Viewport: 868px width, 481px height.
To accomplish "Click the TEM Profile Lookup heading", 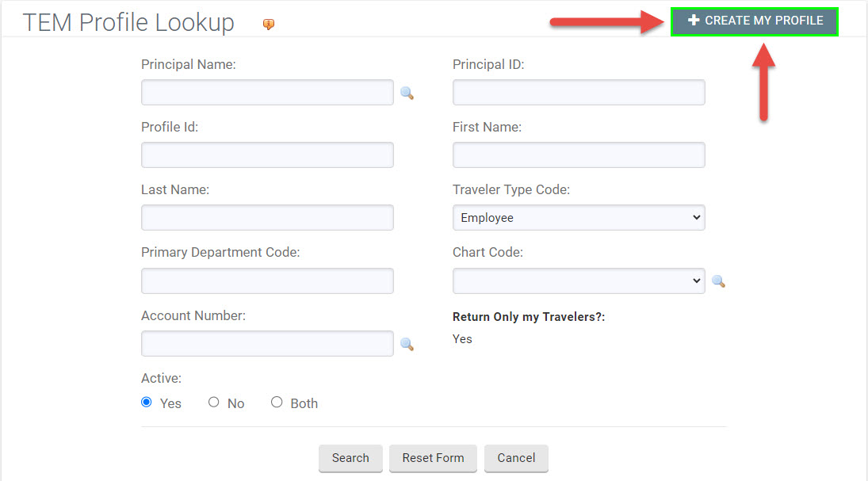I will coord(128,23).
